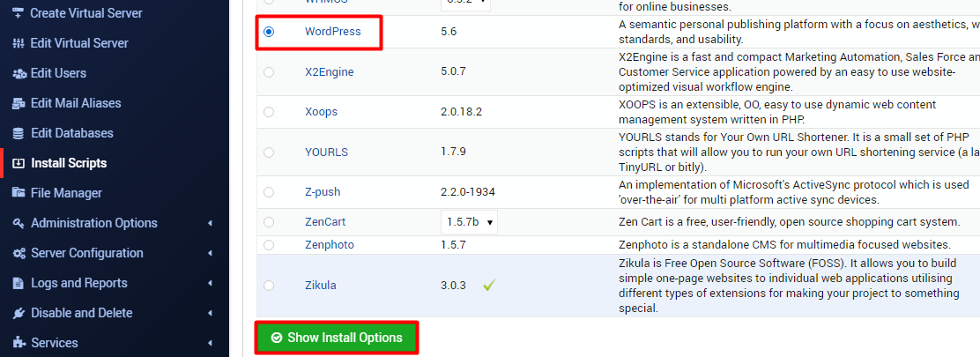Click the Edit Mail Aliases icon
The height and width of the screenshot is (357, 980).
(x=19, y=103)
